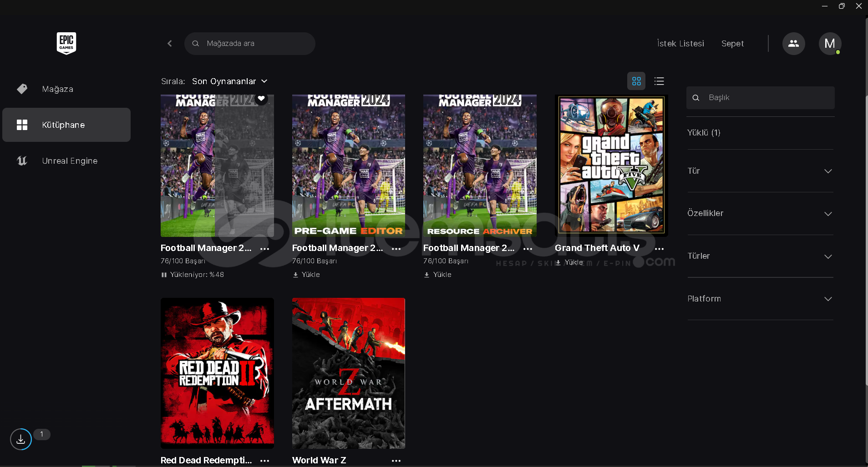Focus the Başlık title filter field
Viewport: 868px width, 467px height.
(760, 98)
